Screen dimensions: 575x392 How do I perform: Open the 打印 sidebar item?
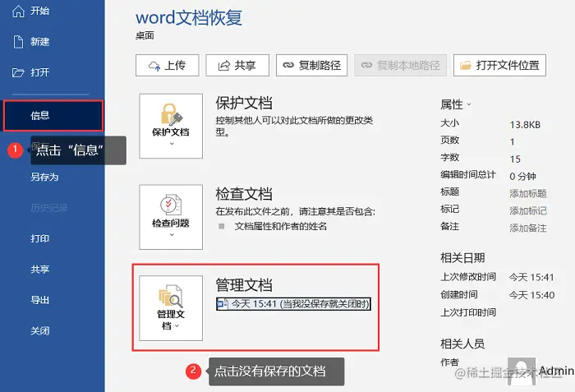click(40, 238)
